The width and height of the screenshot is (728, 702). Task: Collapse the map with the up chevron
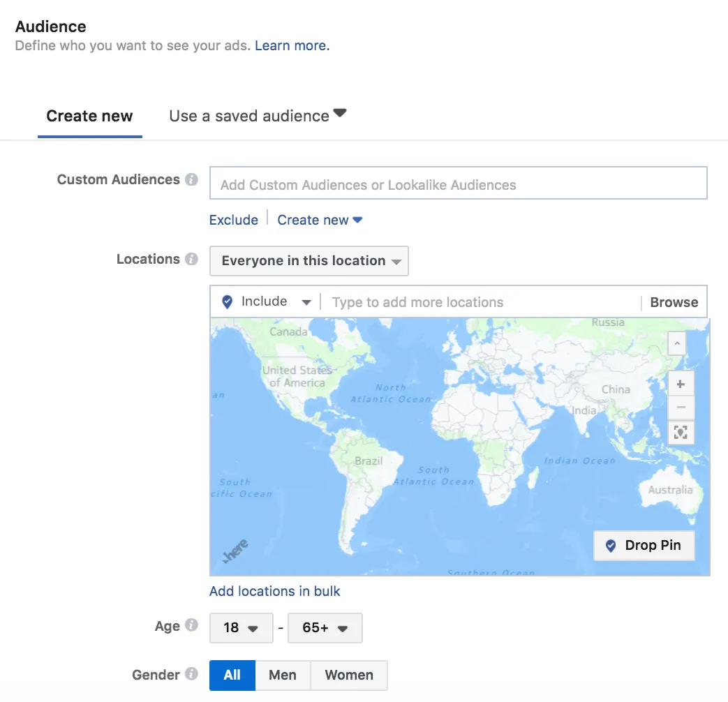[677, 343]
